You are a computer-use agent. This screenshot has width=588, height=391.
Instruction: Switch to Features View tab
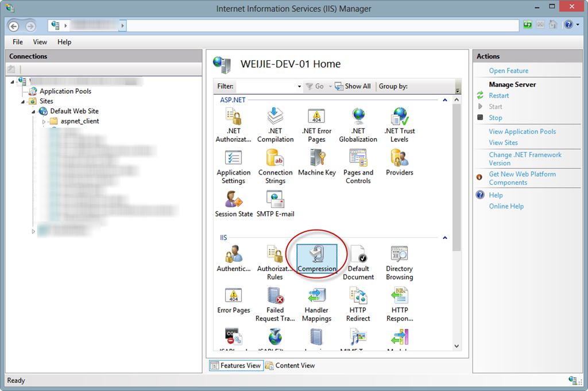[236, 366]
